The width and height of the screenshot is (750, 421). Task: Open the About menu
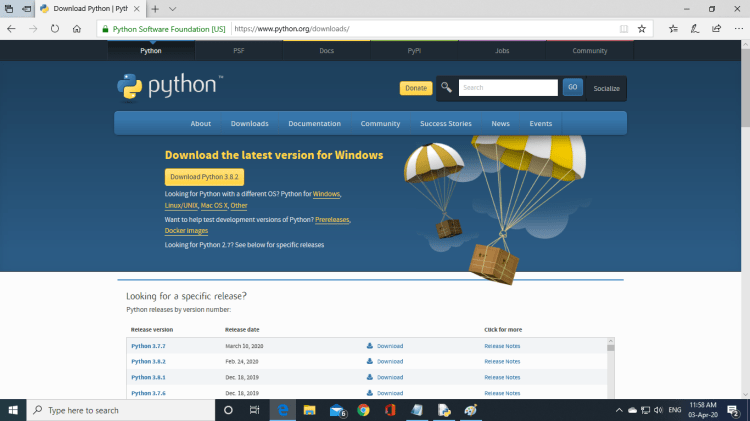[200, 123]
